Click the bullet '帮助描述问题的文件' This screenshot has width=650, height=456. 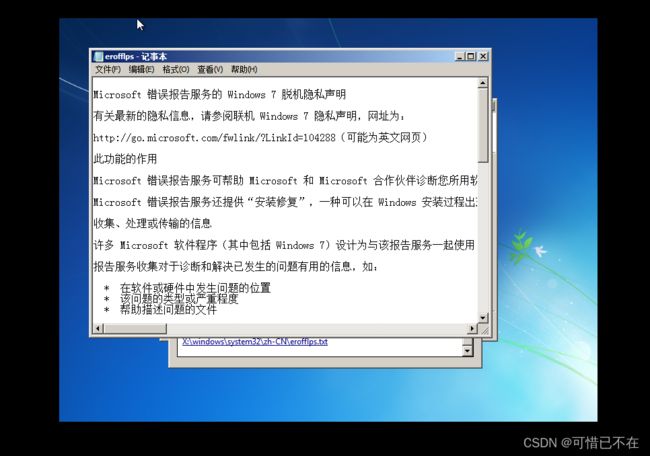tap(168, 309)
